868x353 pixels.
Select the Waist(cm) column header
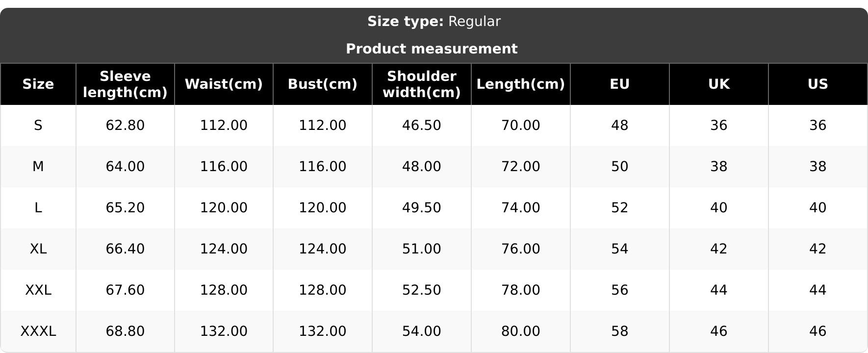click(224, 84)
